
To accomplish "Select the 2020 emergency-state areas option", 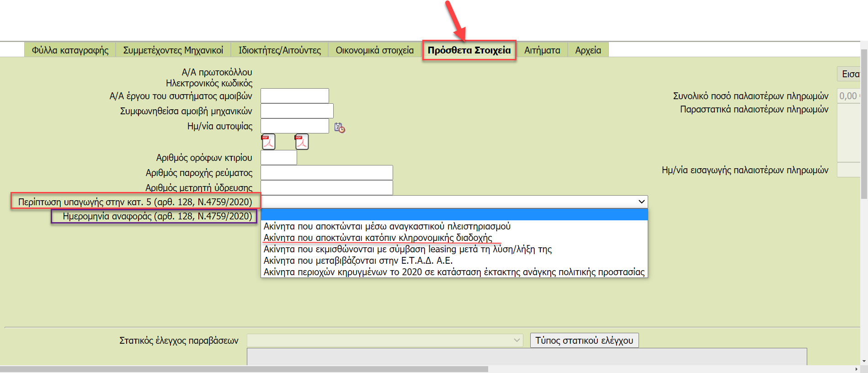I will (x=453, y=272).
